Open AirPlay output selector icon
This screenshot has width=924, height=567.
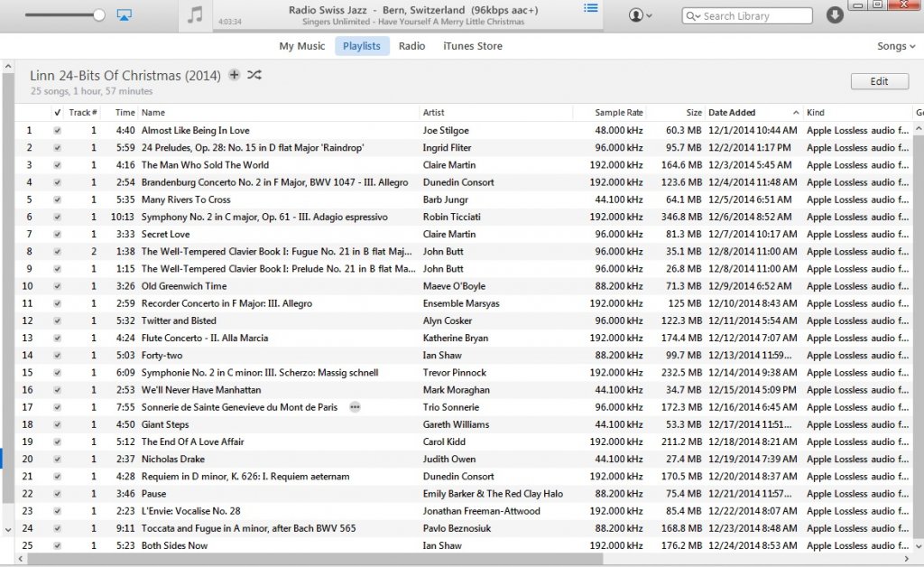[x=124, y=15]
